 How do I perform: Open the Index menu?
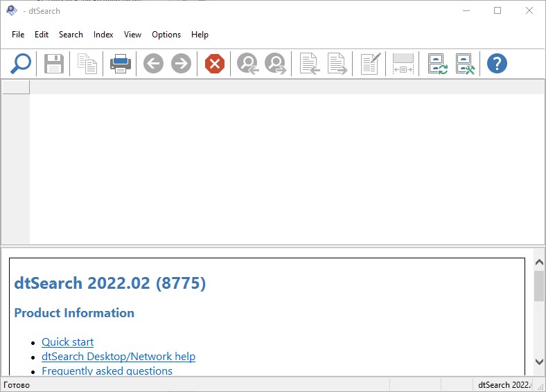(x=103, y=35)
